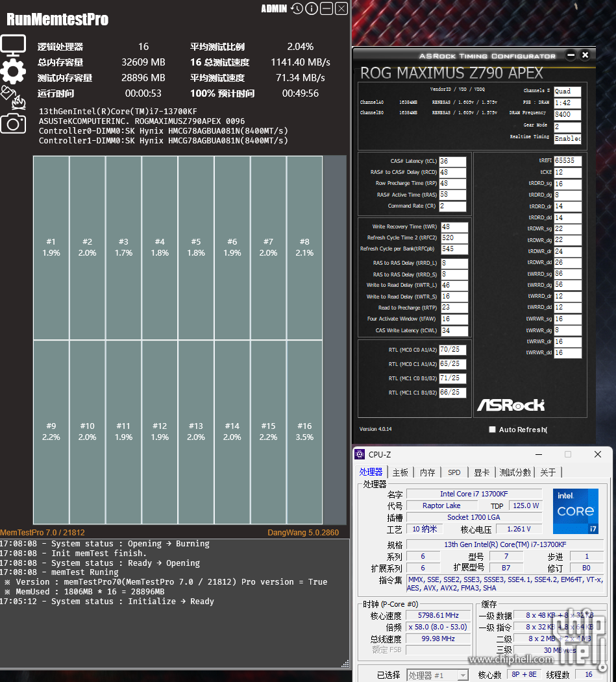616x682 pixels.
Task: Click the RTL (MC0 C0 A1/A2) field
Action: tap(452, 350)
